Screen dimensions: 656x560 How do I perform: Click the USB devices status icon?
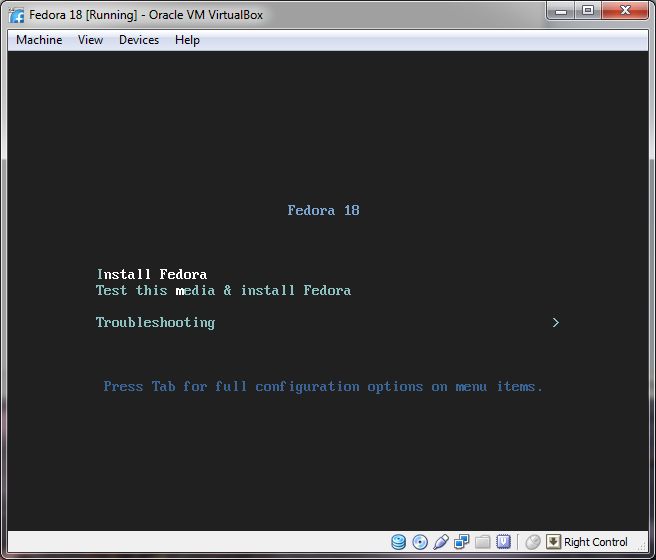(x=441, y=542)
